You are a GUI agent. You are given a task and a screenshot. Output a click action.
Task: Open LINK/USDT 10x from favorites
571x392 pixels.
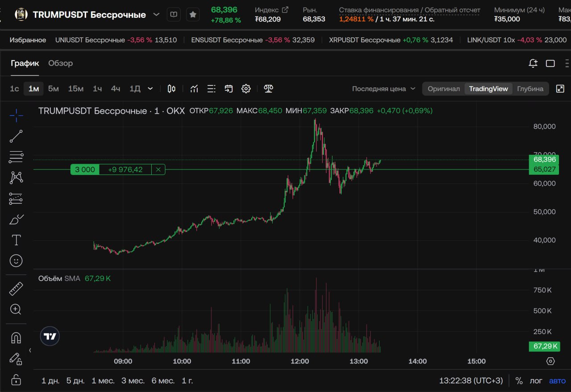pos(517,40)
